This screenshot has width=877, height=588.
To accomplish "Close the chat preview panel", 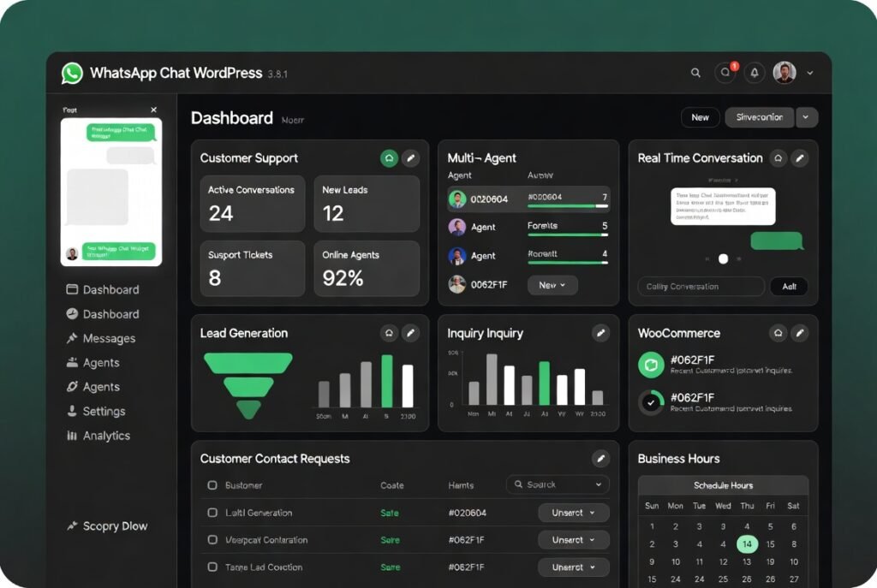I will pyautogui.click(x=154, y=110).
